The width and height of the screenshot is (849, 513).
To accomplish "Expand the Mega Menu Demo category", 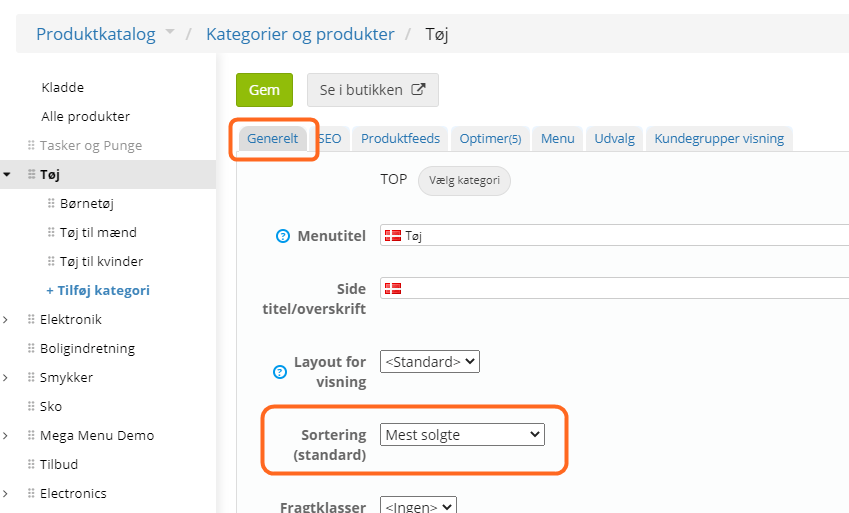I will coord(5,436).
